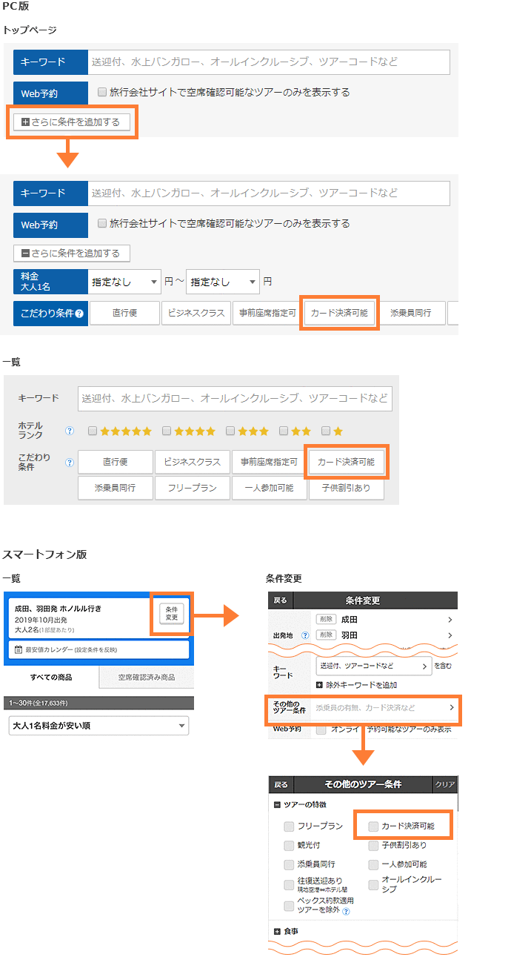Click the help icon beside 出発地
The width and height of the screenshot is (511, 980).
[x=305, y=635]
